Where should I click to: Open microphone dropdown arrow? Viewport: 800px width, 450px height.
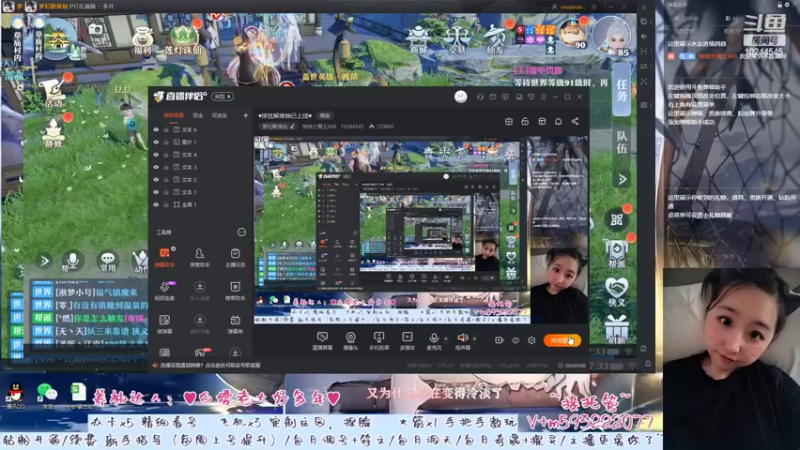tap(445, 338)
